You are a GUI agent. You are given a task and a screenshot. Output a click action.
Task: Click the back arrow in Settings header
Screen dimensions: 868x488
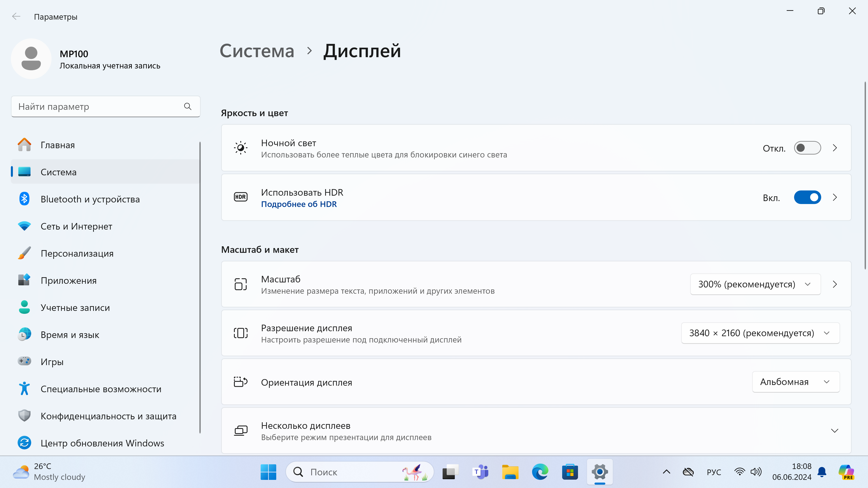pos(16,16)
